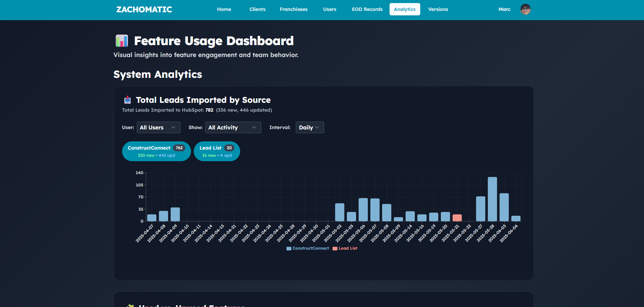Toggle the Lead List 20 source pill
Screen dimensions: 644x307
pos(217,151)
